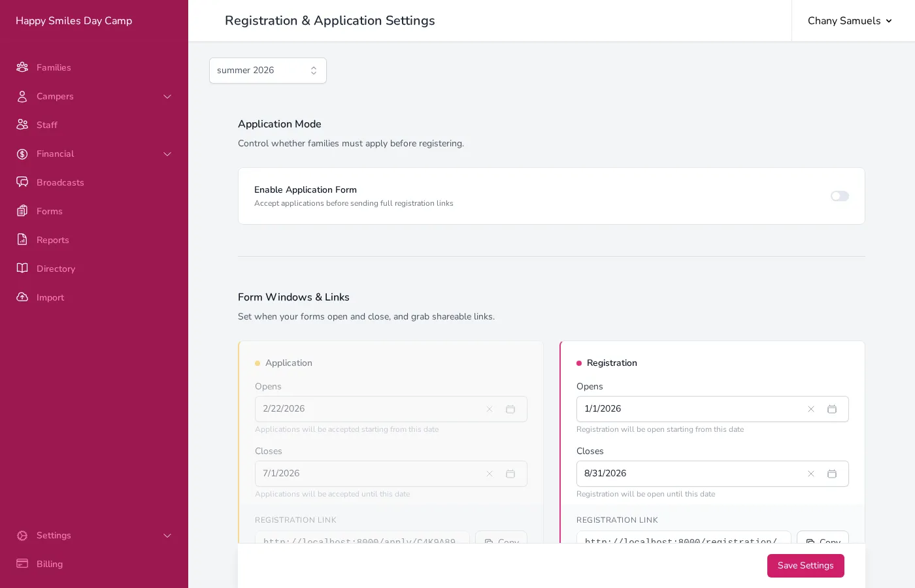Open Families via its people icon
915x588 pixels.
[x=22, y=67]
